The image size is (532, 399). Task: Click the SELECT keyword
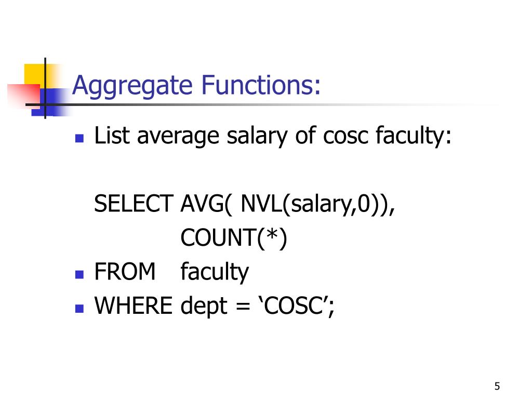pos(134,204)
